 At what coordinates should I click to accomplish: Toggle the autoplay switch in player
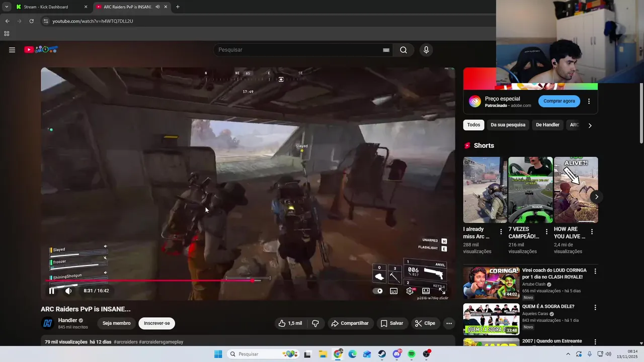pyautogui.click(x=378, y=291)
